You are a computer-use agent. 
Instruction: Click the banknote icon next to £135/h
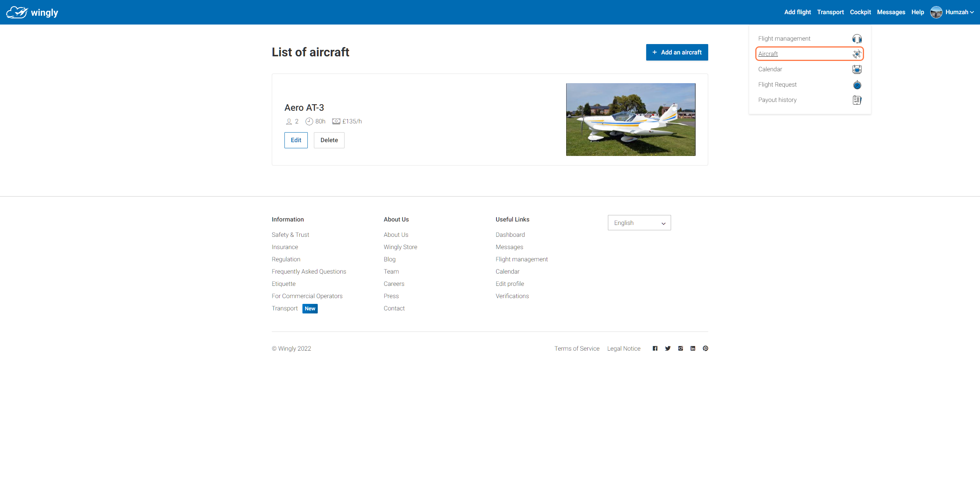point(336,121)
